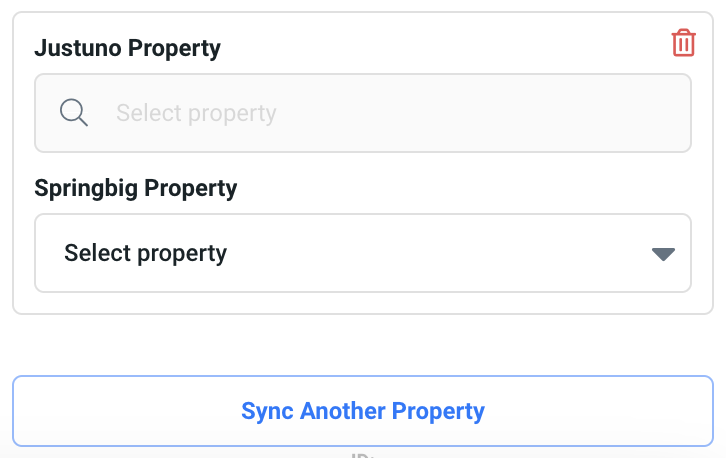
Task: Remove this property mapping via trash icon
Action: tap(683, 43)
